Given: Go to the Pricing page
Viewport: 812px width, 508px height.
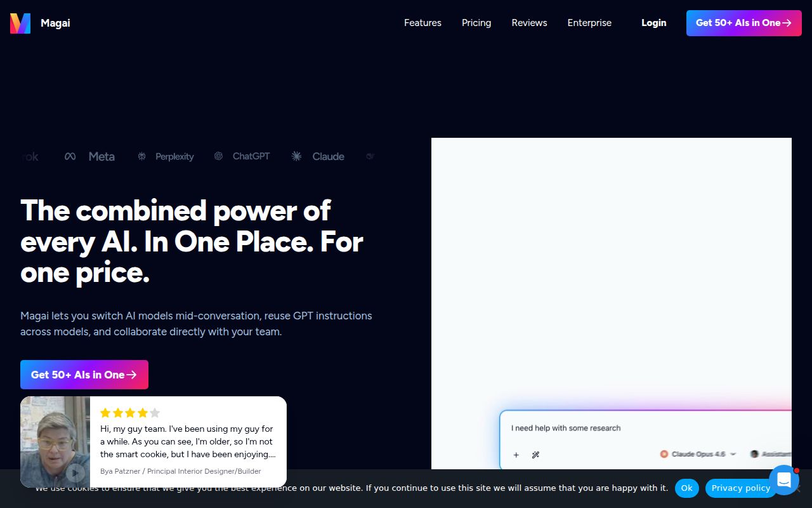Looking at the screenshot, I should pyautogui.click(x=476, y=23).
